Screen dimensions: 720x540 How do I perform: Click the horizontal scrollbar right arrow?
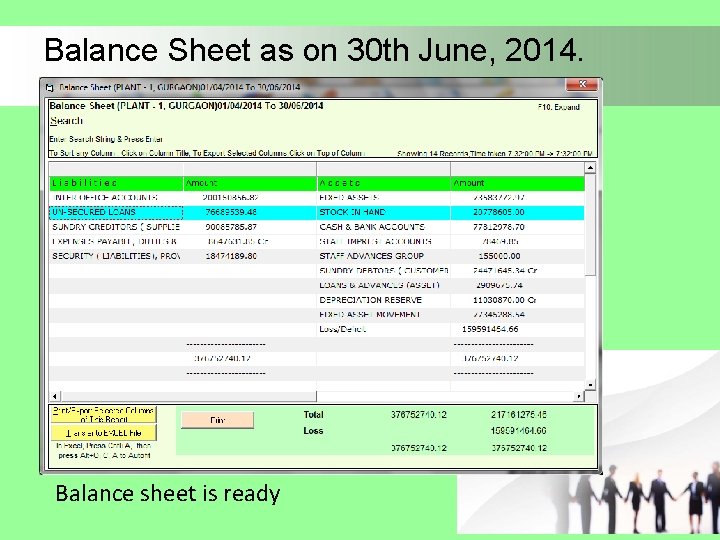(x=579, y=396)
